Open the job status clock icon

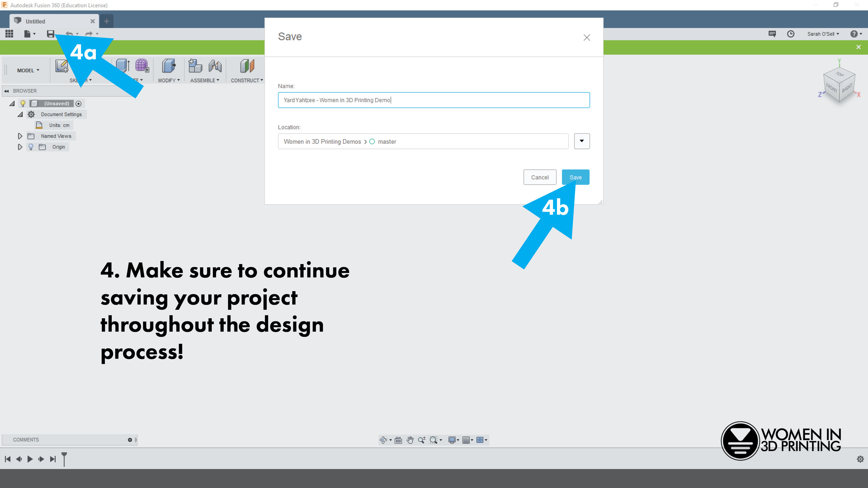pos(791,34)
